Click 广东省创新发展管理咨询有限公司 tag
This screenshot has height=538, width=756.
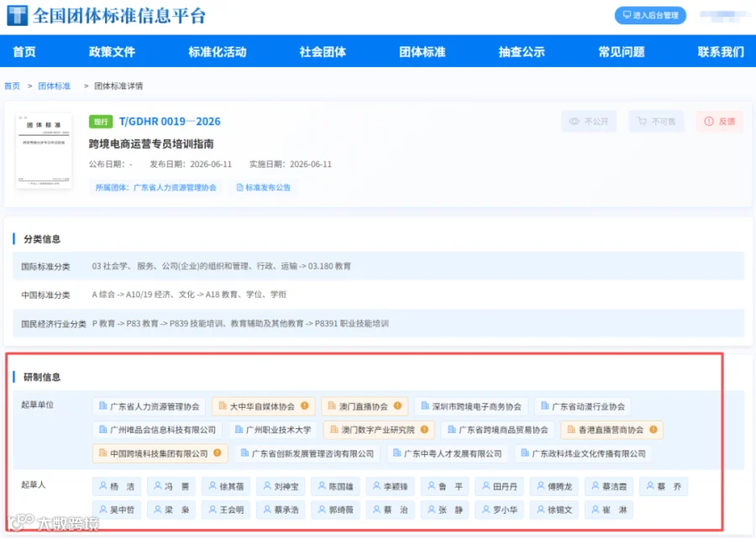pos(307,453)
